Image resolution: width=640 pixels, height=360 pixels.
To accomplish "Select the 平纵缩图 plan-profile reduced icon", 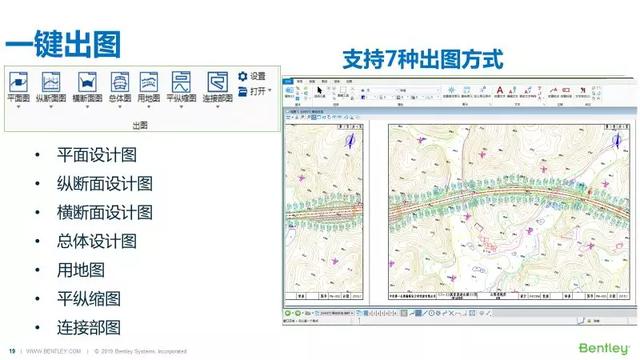I will coord(181,82).
